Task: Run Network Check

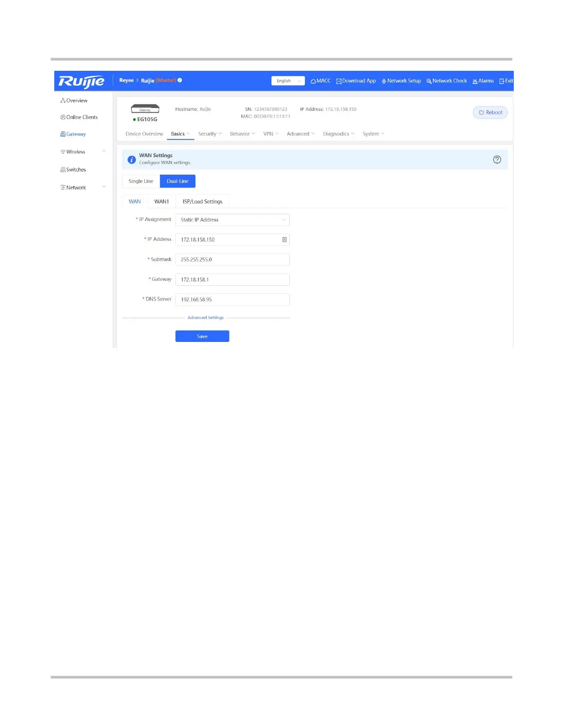Action: [447, 81]
